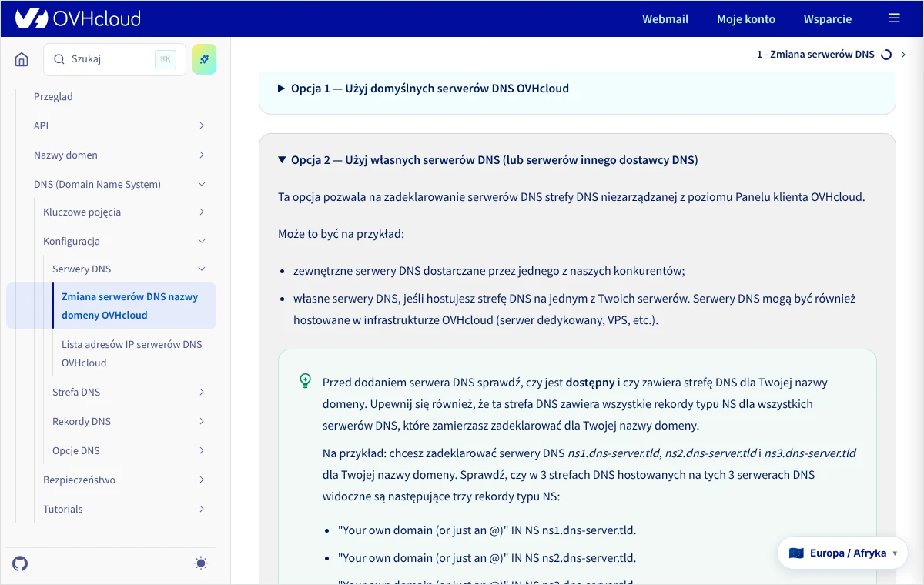This screenshot has width=924, height=585.
Task: Open Moje konto menu
Action: [x=746, y=18]
